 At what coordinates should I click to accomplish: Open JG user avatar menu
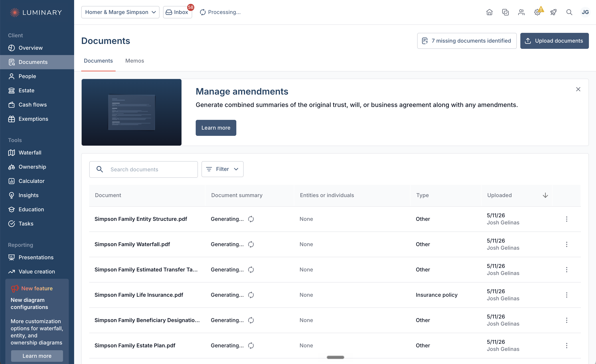pyautogui.click(x=585, y=12)
